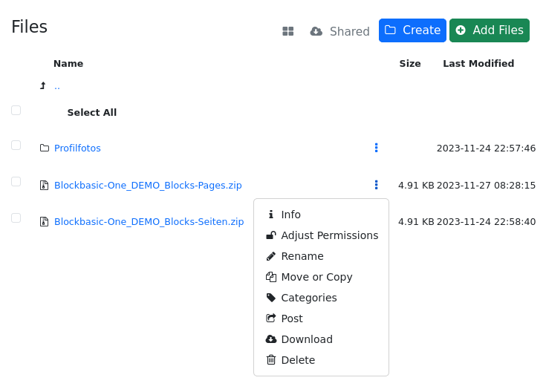
Task: Click the up-arrow parent directory icon
Action: [43, 86]
